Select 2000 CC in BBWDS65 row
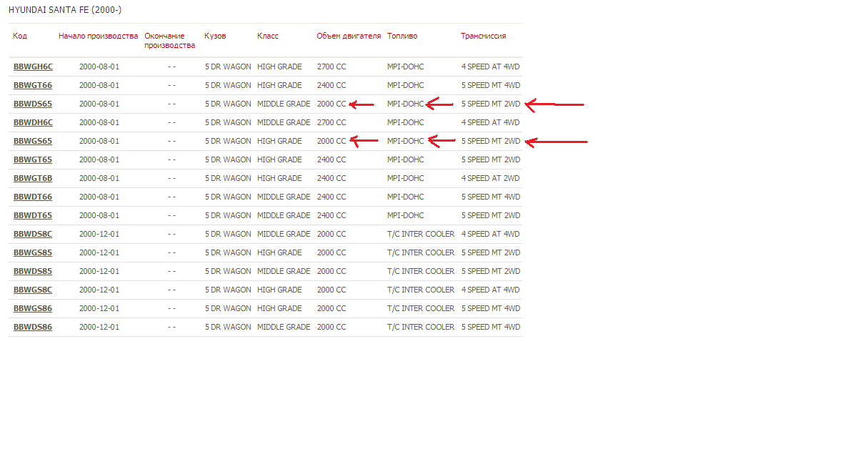The width and height of the screenshot is (868, 467). pos(331,104)
